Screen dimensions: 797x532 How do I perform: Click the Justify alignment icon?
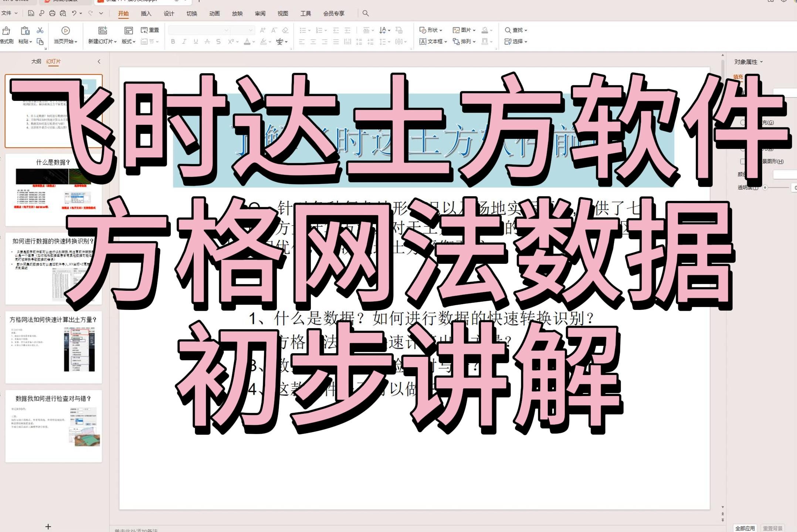336,42
